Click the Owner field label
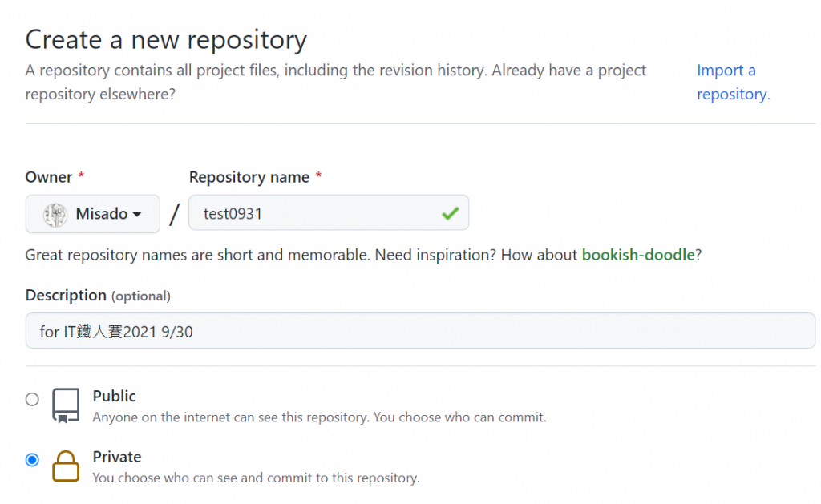This screenshot has width=821, height=504. (49, 177)
